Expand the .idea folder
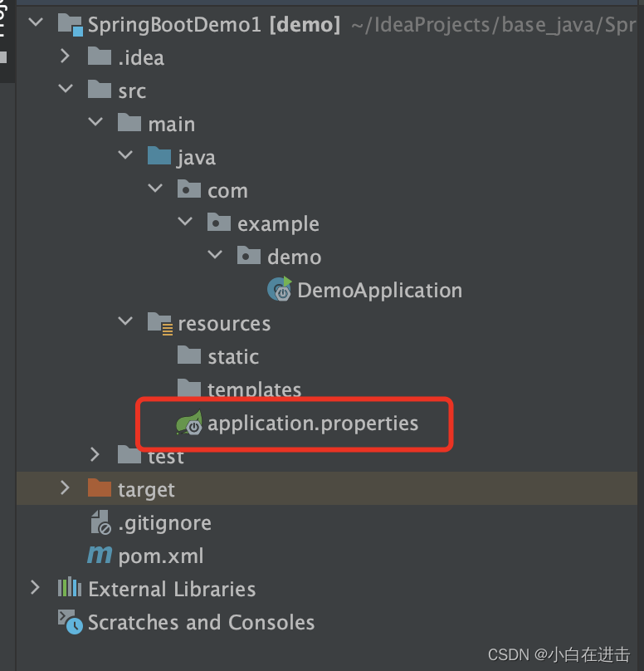Viewport: 644px width, 671px height. (65, 56)
